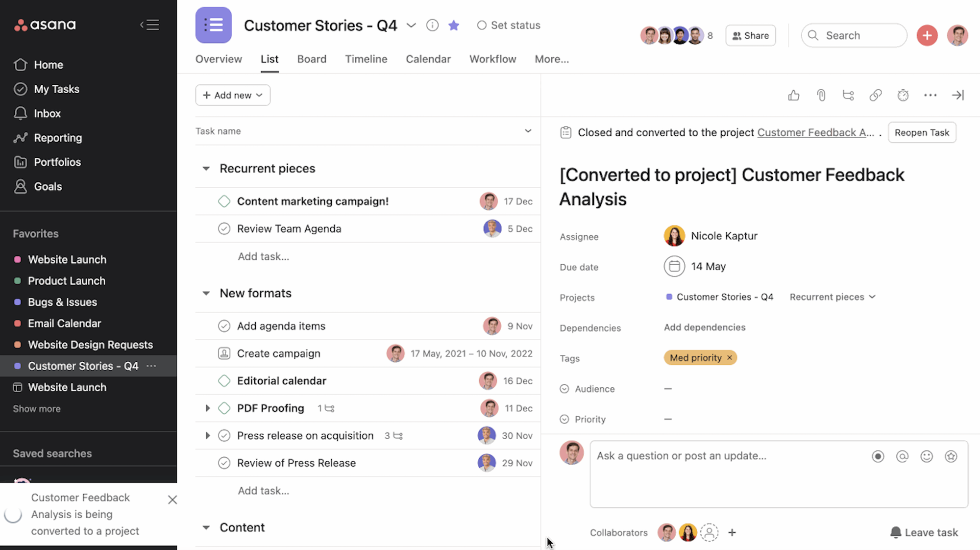Collapse the sidebar using the hamburger icon
The height and width of the screenshot is (550, 980).
coord(150,25)
